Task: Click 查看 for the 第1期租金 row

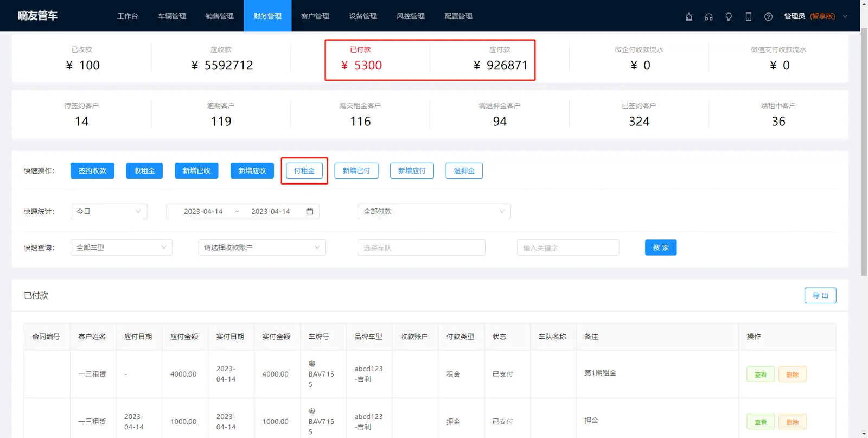Action: coord(761,374)
